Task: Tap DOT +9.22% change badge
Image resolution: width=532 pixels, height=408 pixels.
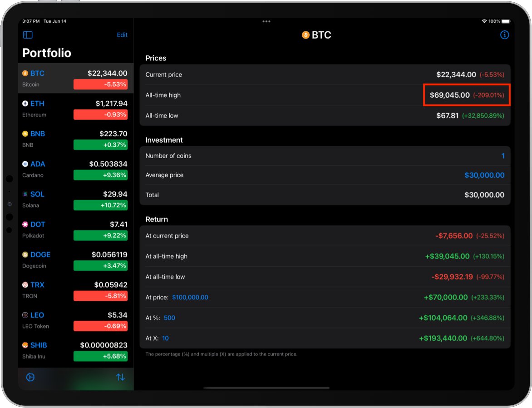Action: tap(100, 235)
